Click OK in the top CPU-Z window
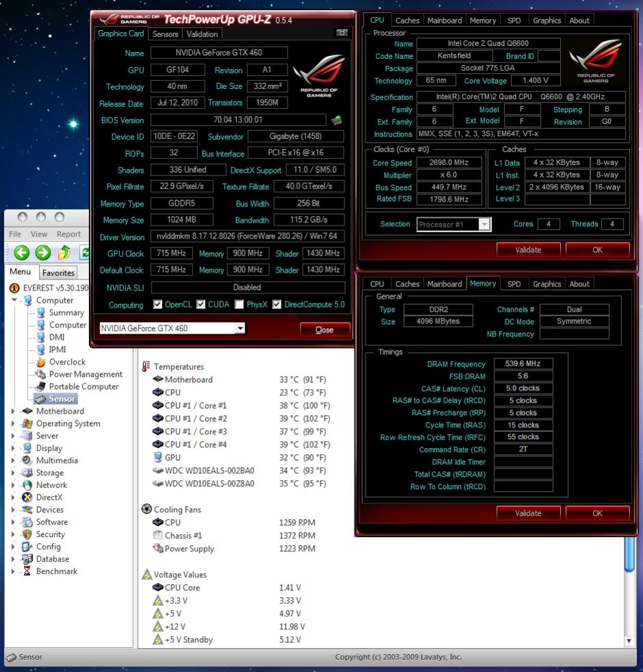Viewport: 643px width, 672px height. click(597, 250)
